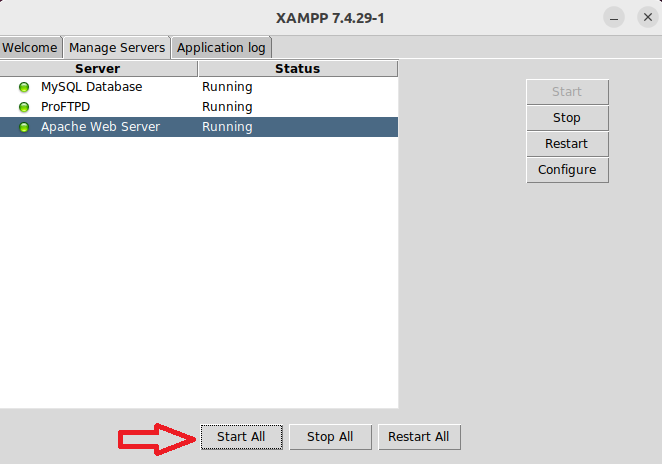Select the Manage Servers tab
662x464 pixels.
click(117, 47)
